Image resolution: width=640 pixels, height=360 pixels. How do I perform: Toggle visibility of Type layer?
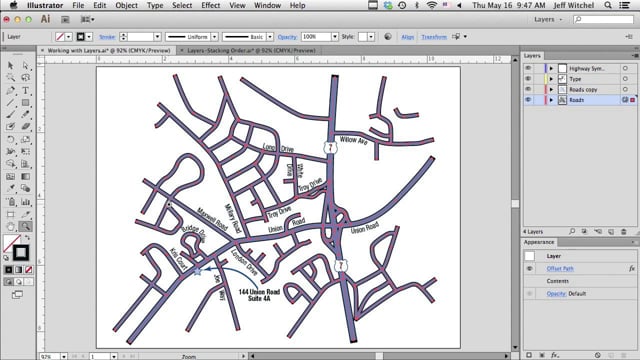(528, 79)
